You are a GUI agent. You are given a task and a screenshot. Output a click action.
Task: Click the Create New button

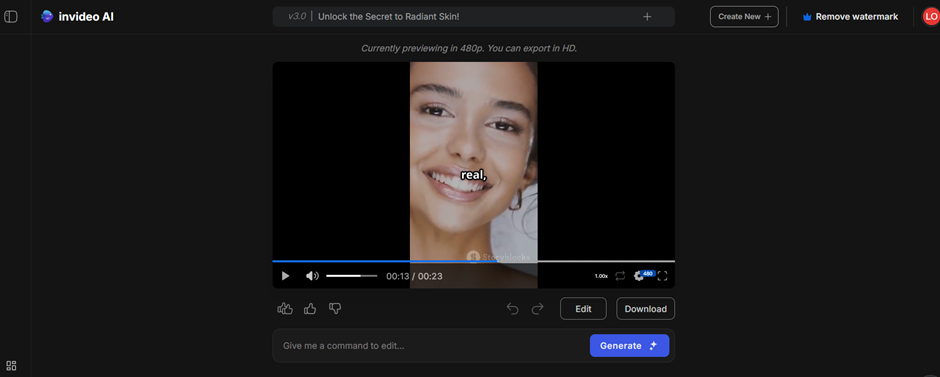pos(744,17)
